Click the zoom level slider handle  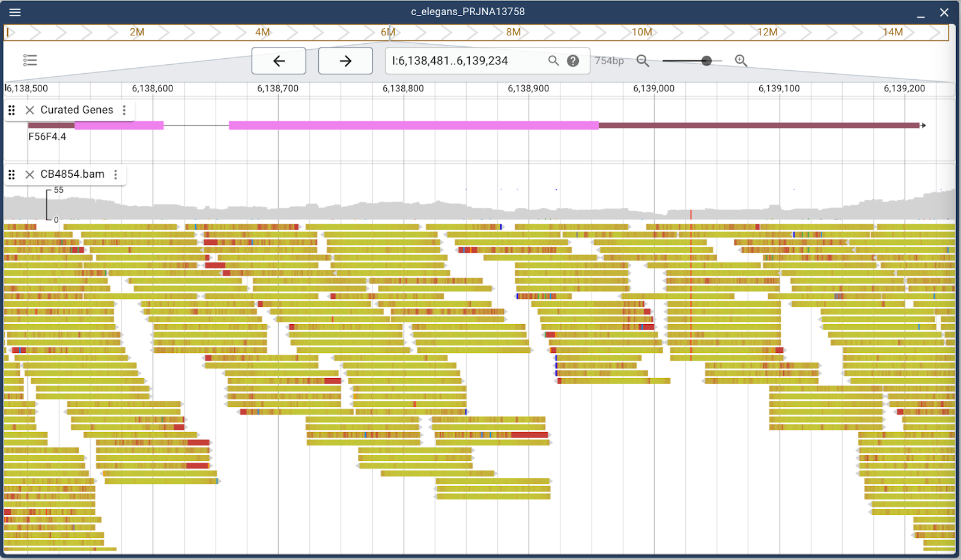click(706, 61)
